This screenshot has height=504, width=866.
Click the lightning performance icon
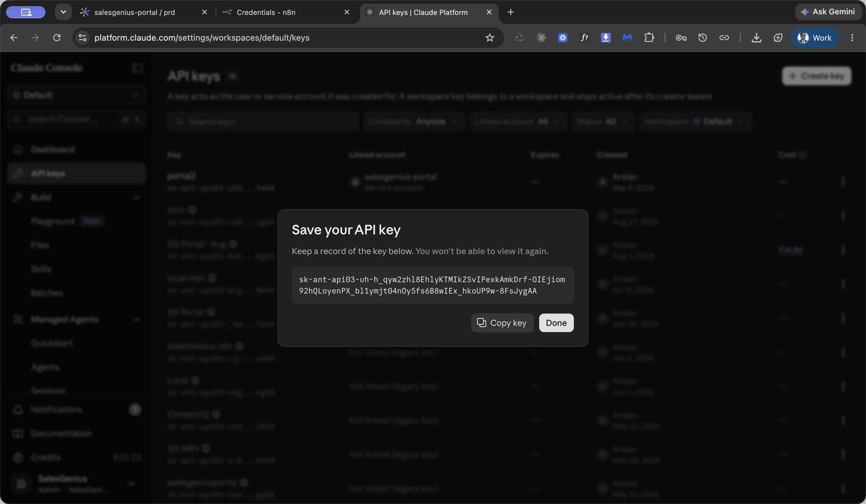pos(778,37)
